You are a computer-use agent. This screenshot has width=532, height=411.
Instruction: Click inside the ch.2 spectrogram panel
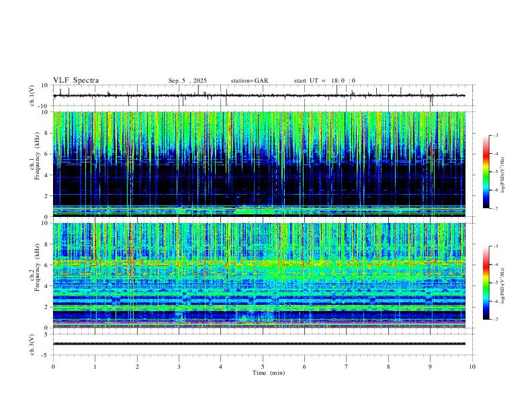pos(259,275)
